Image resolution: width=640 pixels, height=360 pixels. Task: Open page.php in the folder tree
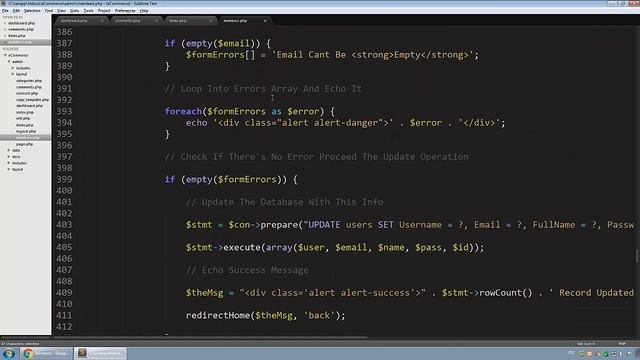pyautogui.click(x=24, y=144)
